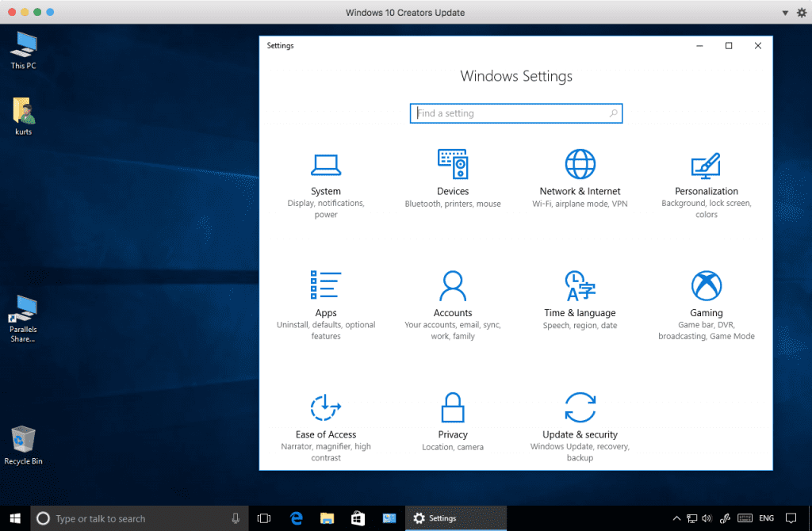Minimize the Settings window

click(699, 45)
